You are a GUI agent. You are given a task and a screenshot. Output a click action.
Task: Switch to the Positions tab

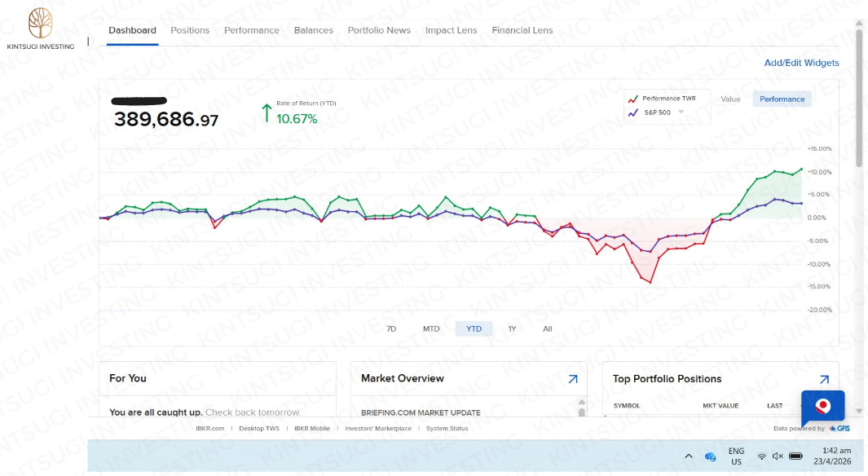190,30
